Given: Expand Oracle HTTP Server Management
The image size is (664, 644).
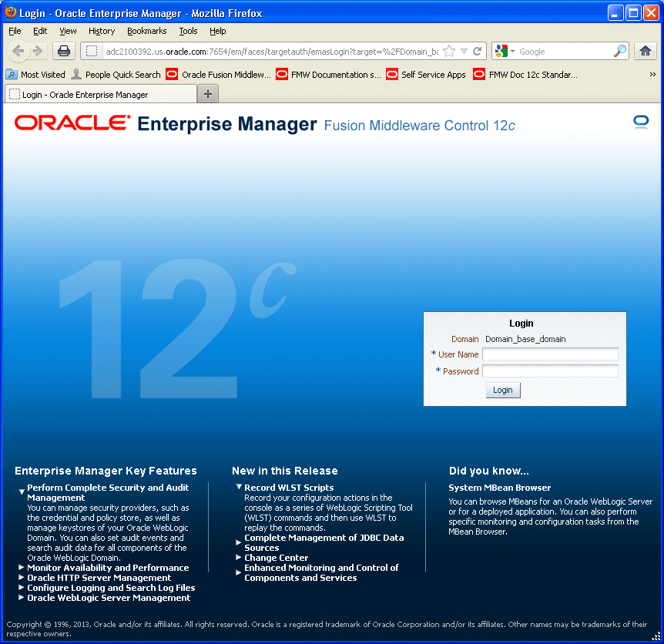Looking at the screenshot, I should click(21, 577).
